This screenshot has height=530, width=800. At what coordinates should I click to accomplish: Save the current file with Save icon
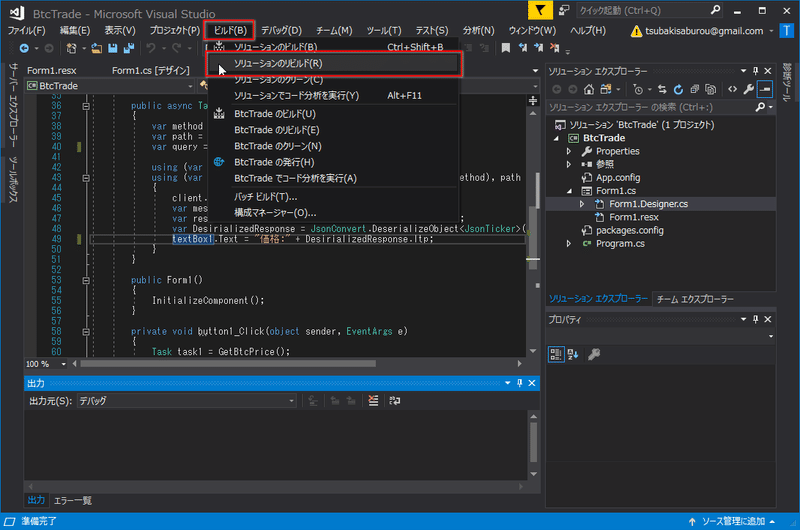pos(112,48)
